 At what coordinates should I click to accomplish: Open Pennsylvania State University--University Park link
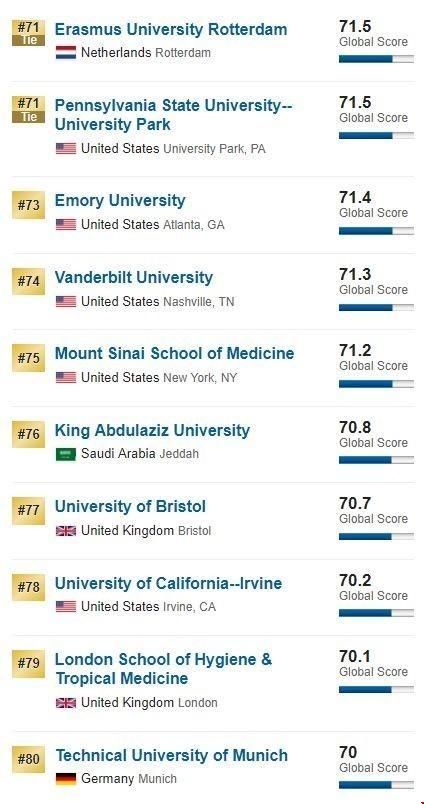[173, 115]
